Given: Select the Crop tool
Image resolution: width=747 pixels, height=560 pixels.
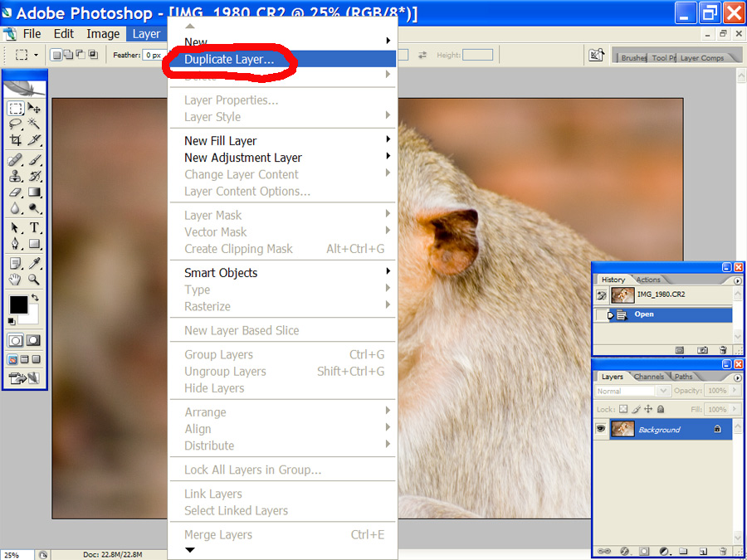Looking at the screenshot, I should pos(16,140).
